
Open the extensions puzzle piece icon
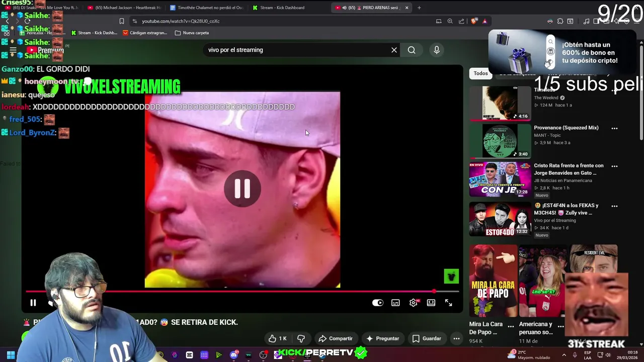(560, 21)
